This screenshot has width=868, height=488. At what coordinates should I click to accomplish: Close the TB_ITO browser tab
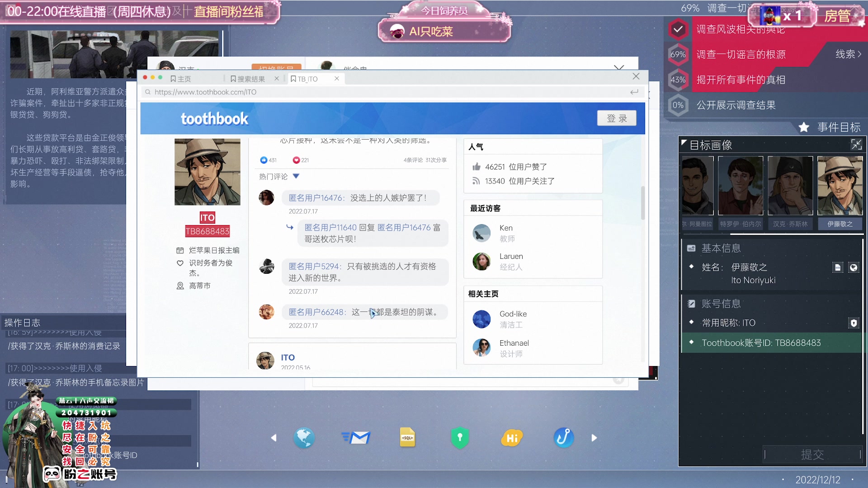pos(337,79)
